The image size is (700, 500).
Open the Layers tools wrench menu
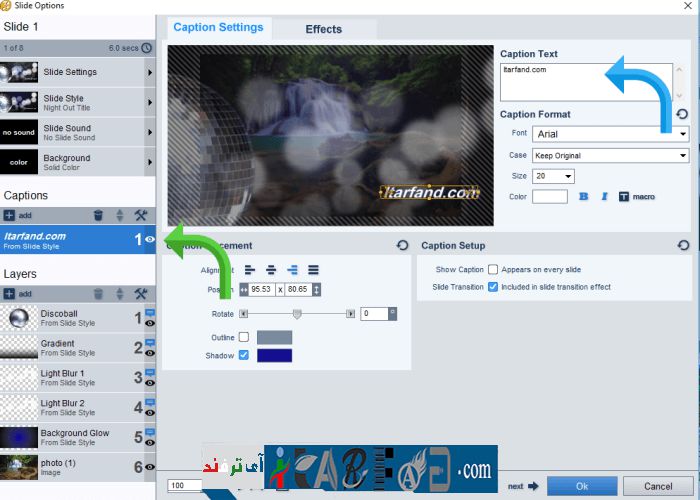click(141, 294)
